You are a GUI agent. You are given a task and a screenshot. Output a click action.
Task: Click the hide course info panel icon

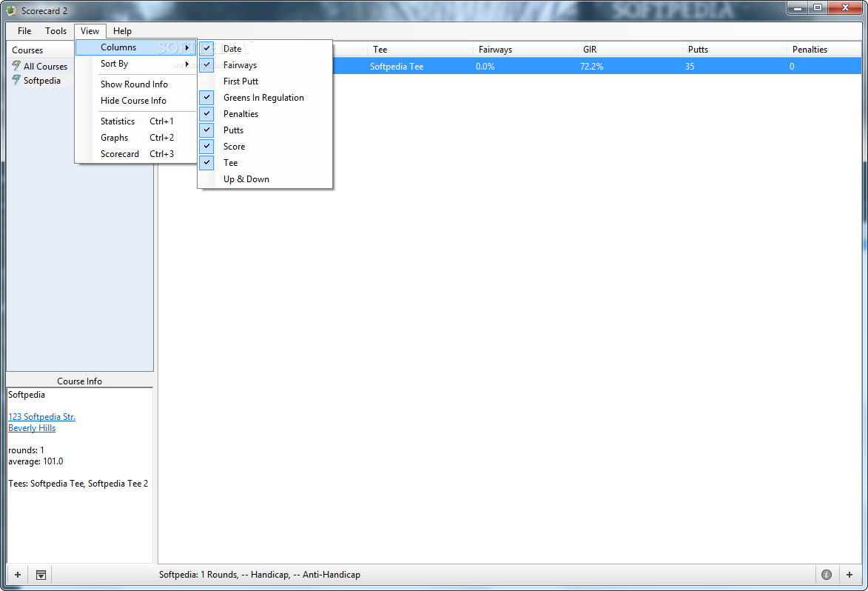click(x=41, y=575)
